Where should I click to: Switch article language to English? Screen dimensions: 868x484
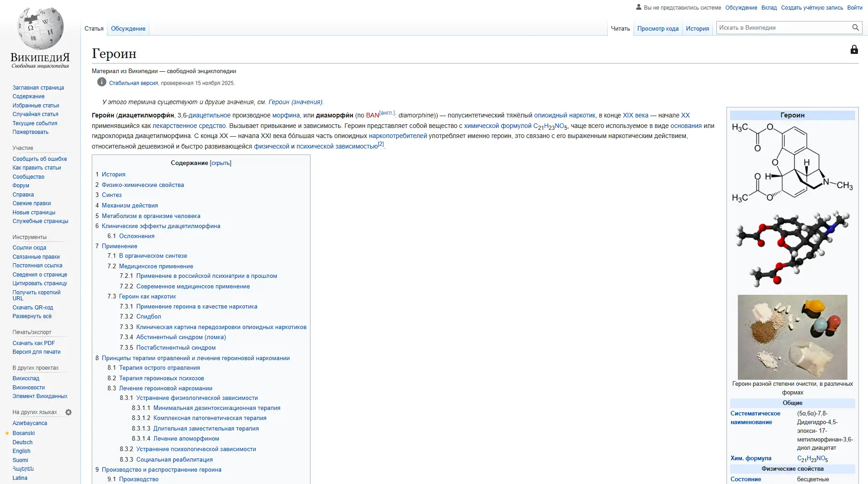tap(21, 451)
